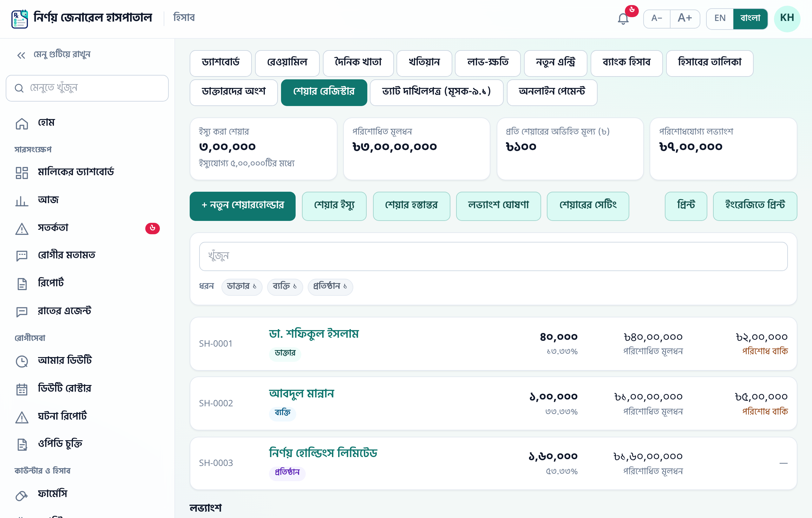Image resolution: width=812 pixels, height=518 pixels.
Task: Click the ওপিডি চুক্তি document icon
Action: click(x=22, y=444)
